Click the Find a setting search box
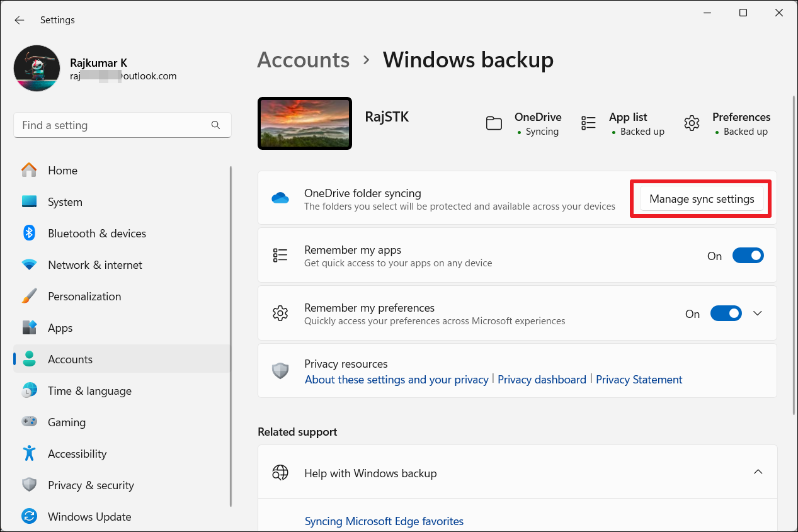 [113, 125]
